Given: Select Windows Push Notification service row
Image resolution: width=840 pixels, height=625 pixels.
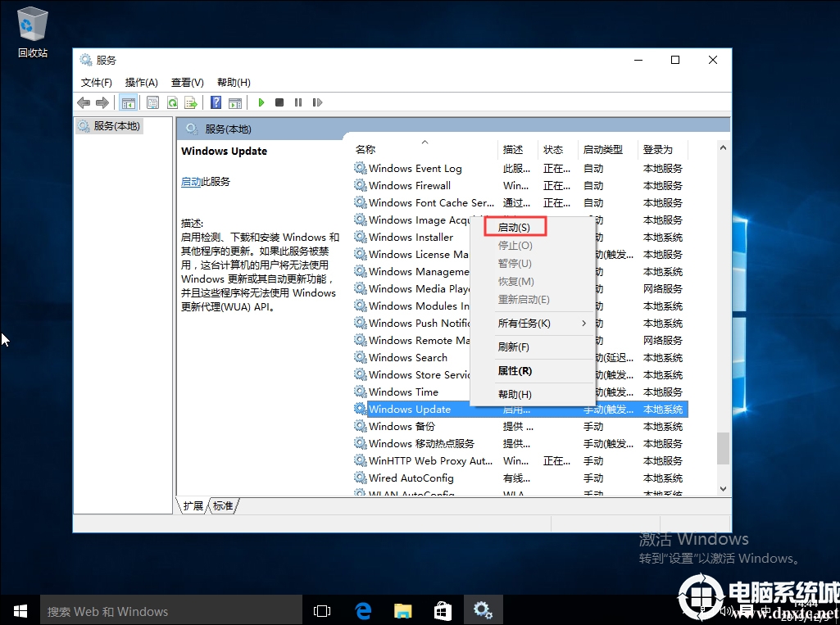Looking at the screenshot, I should tap(411, 323).
